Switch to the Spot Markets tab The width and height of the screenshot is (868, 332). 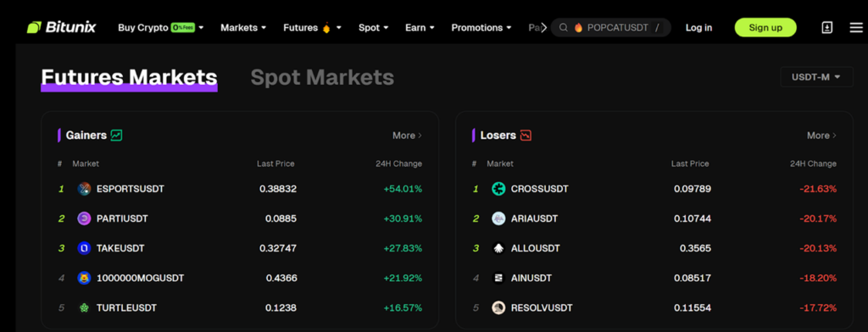(322, 77)
